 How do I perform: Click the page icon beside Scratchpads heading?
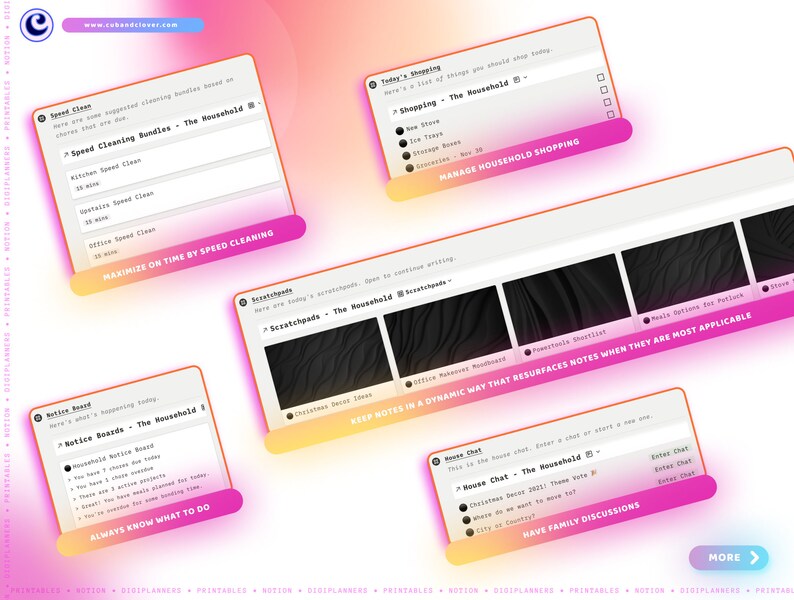pyautogui.click(x=243, y=302)
